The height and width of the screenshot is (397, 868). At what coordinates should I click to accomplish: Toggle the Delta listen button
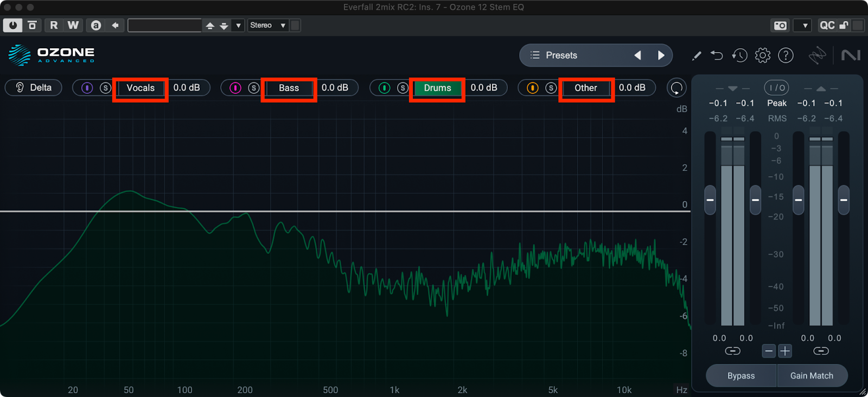34,88
